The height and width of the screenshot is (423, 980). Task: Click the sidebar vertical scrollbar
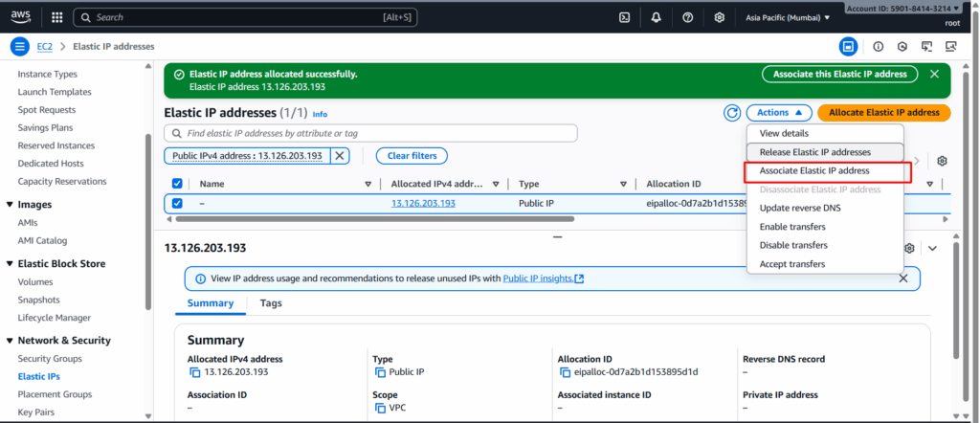148,222
